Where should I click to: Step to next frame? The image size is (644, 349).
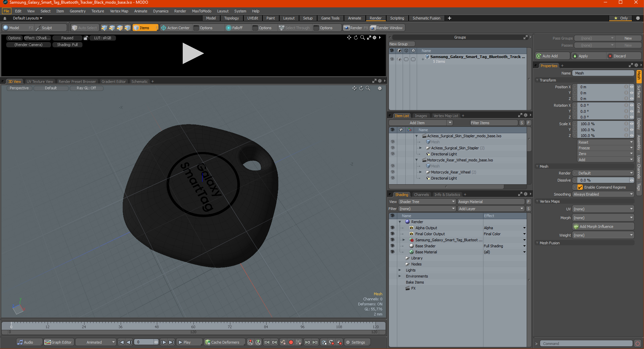click(x=163, y=342)
